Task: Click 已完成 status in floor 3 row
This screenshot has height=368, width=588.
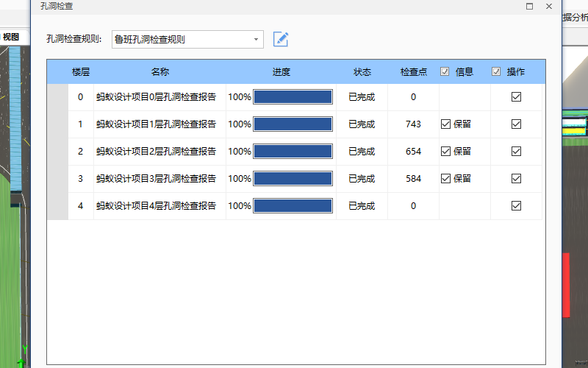Action: click(362, 178)
